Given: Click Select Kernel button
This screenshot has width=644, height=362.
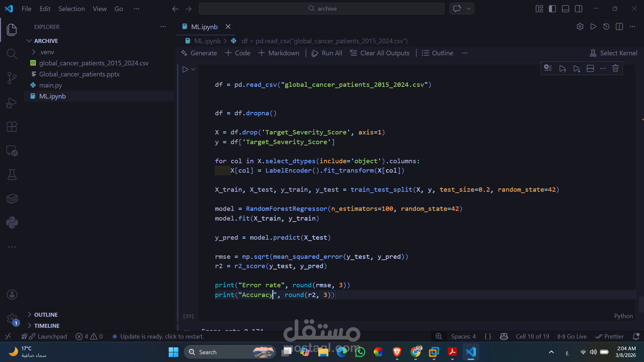Looking at the screenshot, I should [614, 53].
